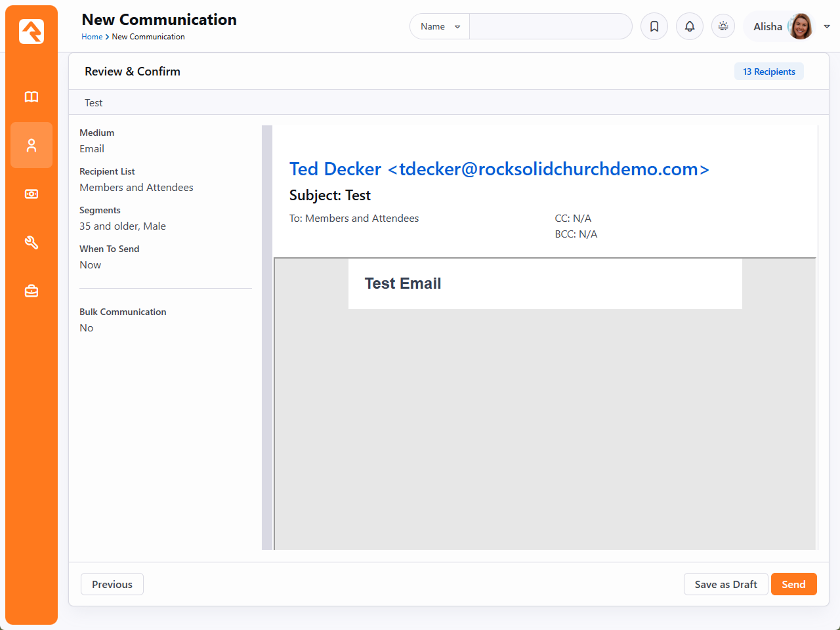Expand the Name search type dropdown
Image resolution: width=840 pixels, height=630 pixels.
440,26
